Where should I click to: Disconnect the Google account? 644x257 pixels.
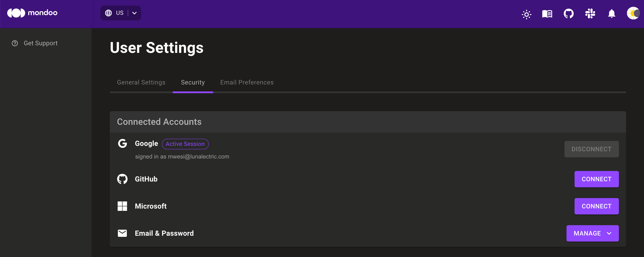click(591, 149)
